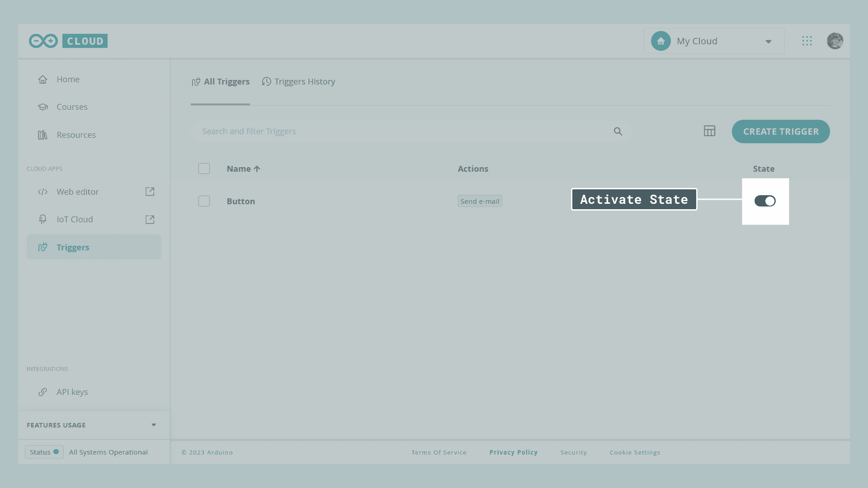Open the table columns layout icon
This screenshot has width=868, height=488.
coord(709,131)
